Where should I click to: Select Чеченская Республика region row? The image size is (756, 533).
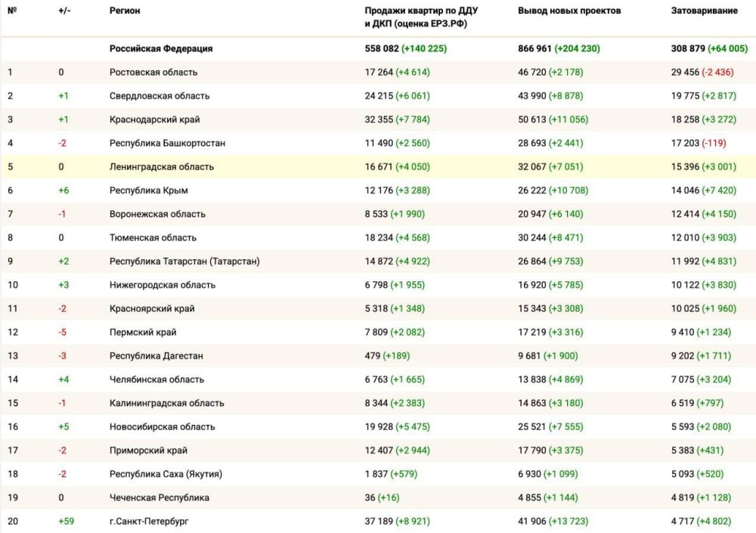coord(159,497)
